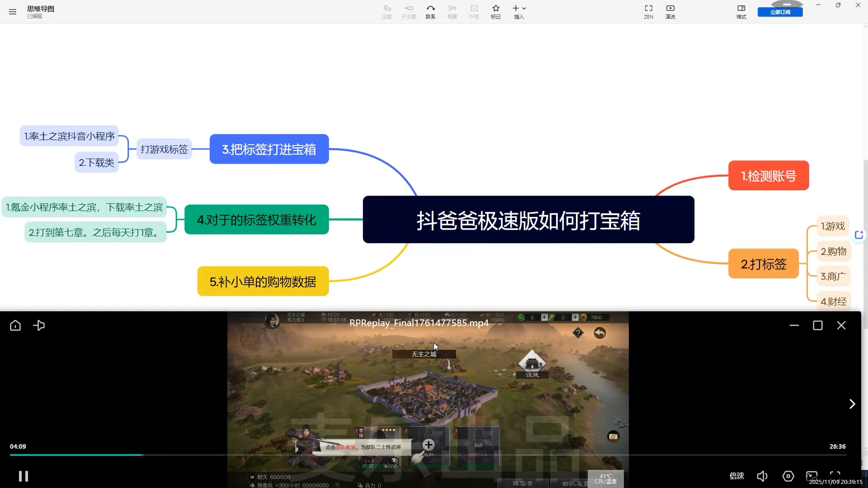Open video player settings hexagon icon
The width and height of the screenshot is (868, 488).
(788, 476)
